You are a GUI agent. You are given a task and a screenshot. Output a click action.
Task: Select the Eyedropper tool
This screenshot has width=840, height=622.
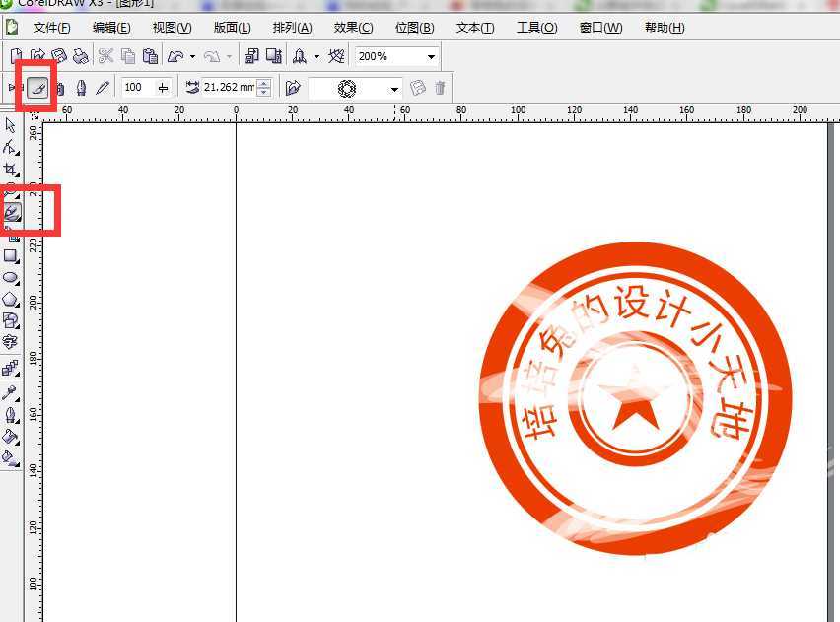(x=11, y=391)
